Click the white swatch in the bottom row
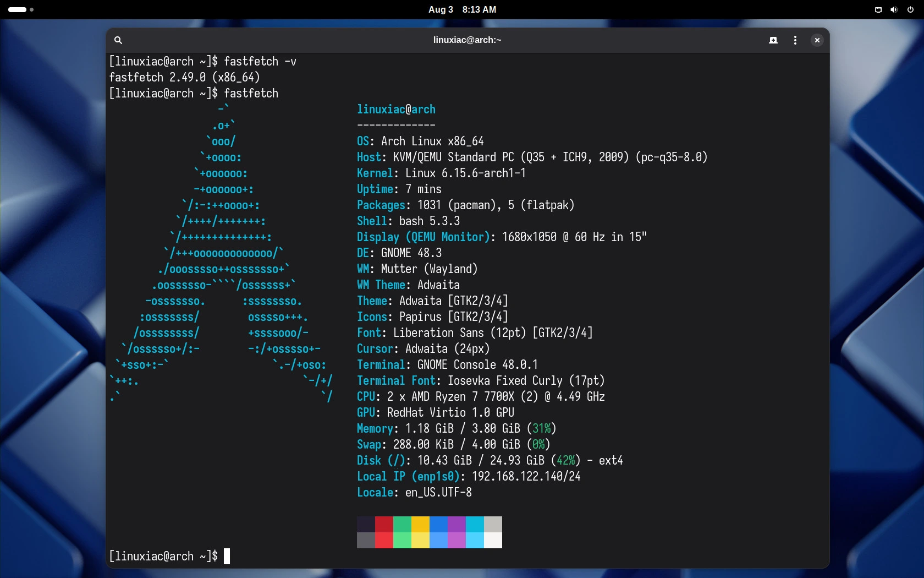The width and height of the screenshot is (924, 578). click(x=493, y=540)
